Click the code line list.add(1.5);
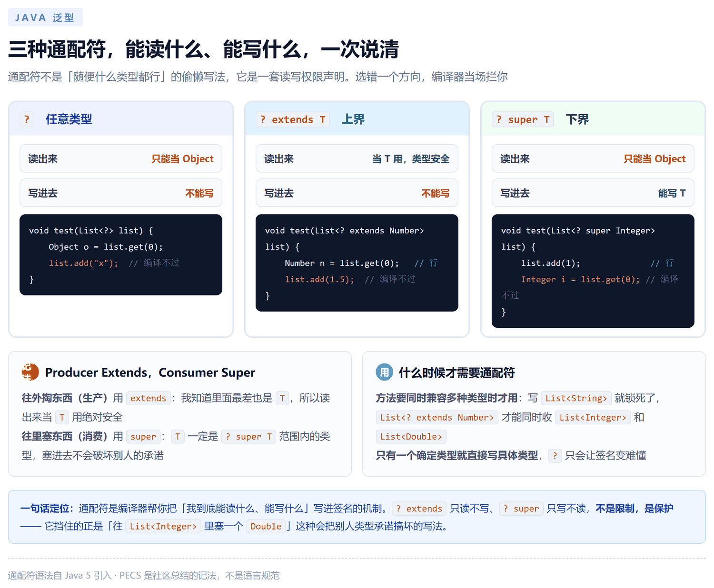This screenshot has width=714, height=588. point(319,279)
